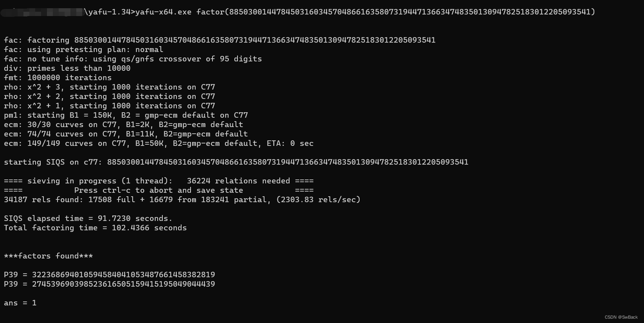The image size is (644, 323).
Task: Click the 'div: primes less than 10000' line
Action: [x=67, y=68]
